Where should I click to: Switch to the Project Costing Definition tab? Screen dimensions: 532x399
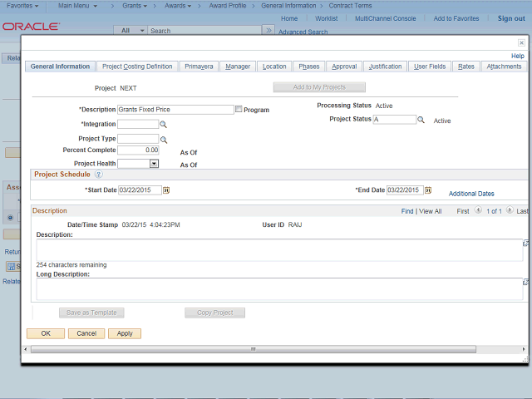coord(136,66)
